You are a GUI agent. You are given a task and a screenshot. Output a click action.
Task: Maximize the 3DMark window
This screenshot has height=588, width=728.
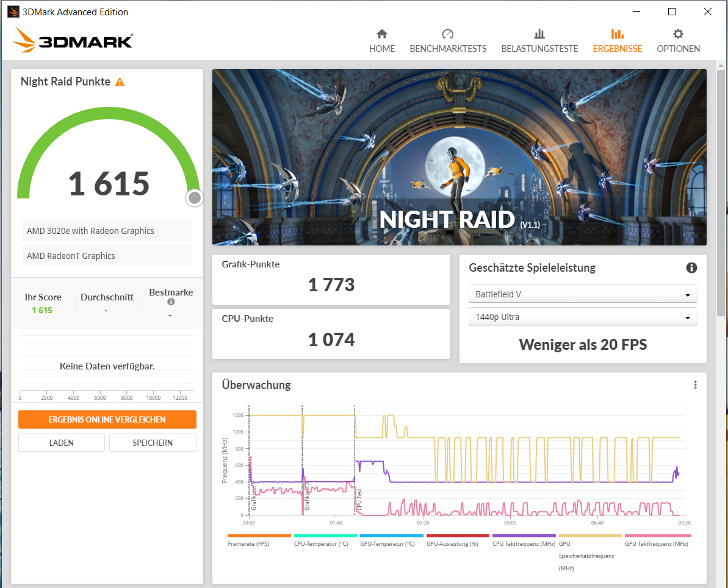[671, 12]
